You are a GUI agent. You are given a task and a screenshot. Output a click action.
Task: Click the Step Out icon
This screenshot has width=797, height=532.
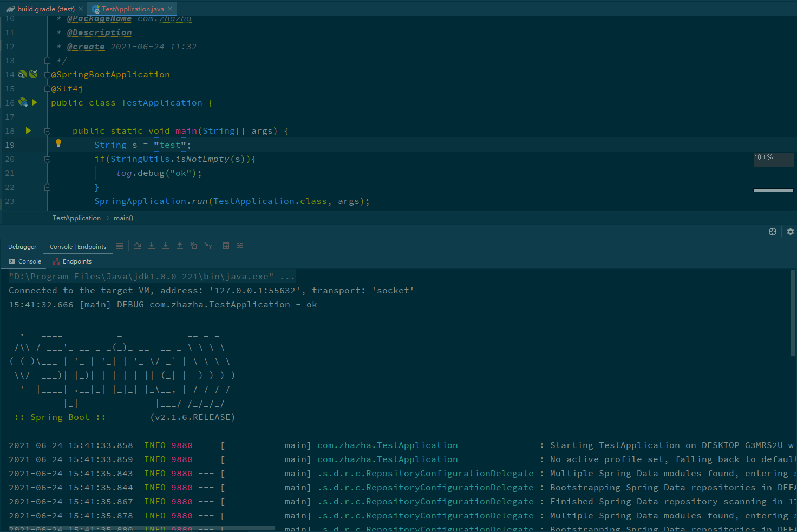pos(180,245)
